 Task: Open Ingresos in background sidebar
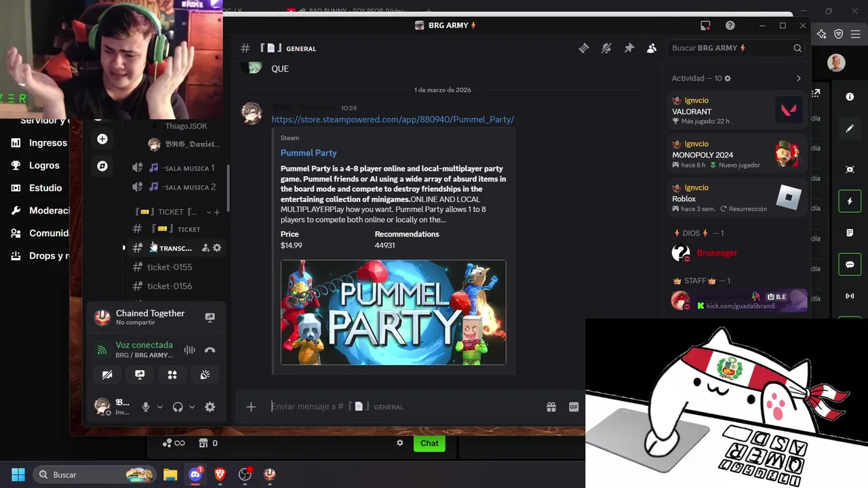39,143
